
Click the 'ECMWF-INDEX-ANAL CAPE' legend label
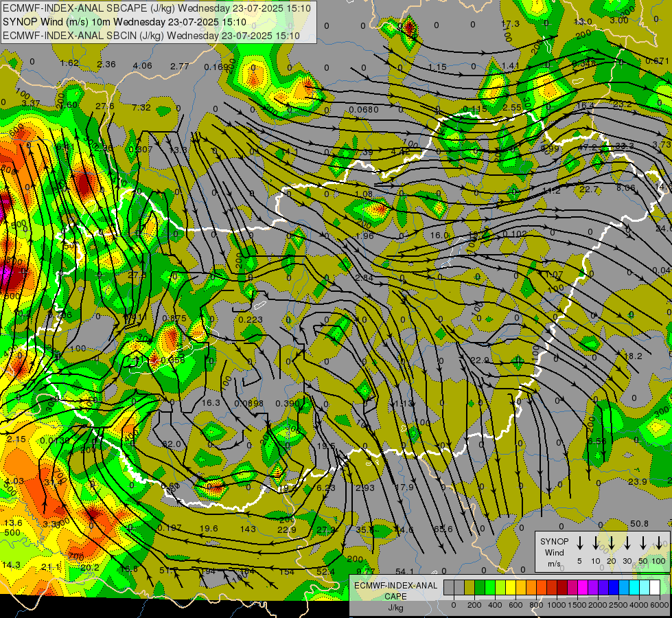pos(395,591)
